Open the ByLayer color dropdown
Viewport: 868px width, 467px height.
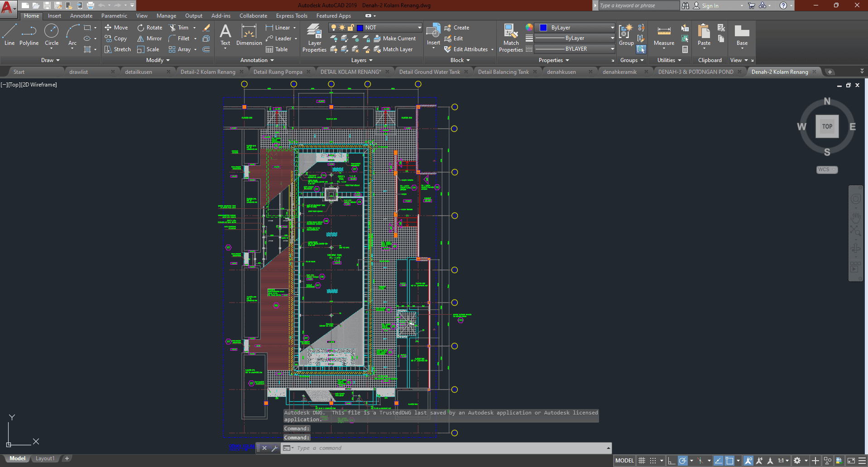612,28
